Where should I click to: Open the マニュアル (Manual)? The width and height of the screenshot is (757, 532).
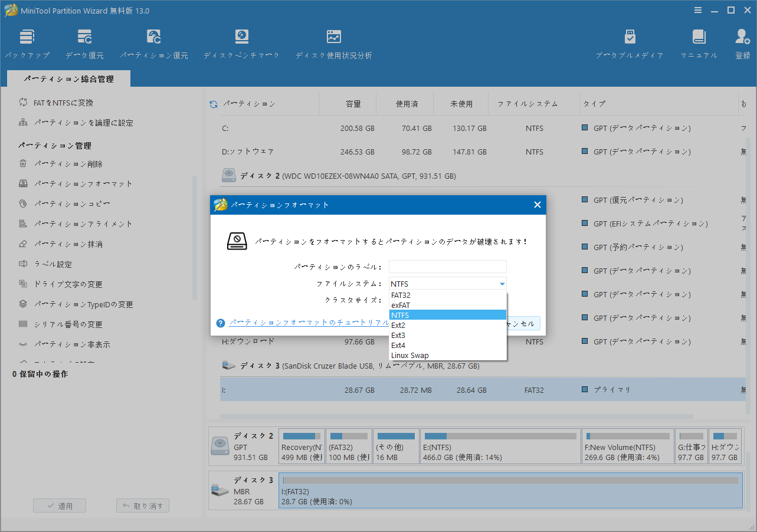pyautogui.click(x=699, y=42)
